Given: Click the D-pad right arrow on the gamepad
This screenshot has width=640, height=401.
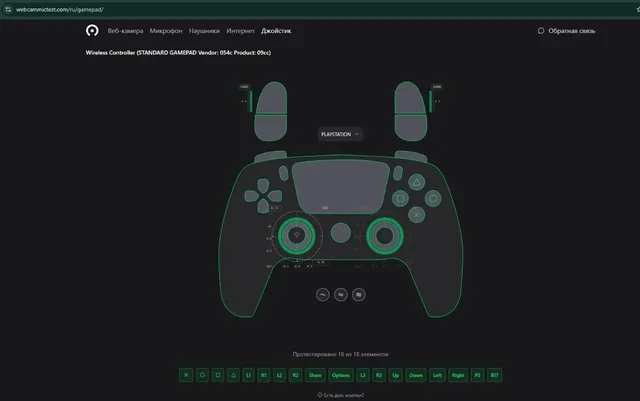Looking at the screenshot, I should tap(275, 196).
